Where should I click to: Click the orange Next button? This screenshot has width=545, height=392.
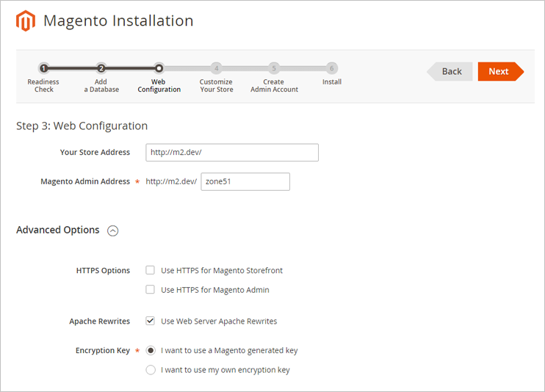tap(501, 72)
